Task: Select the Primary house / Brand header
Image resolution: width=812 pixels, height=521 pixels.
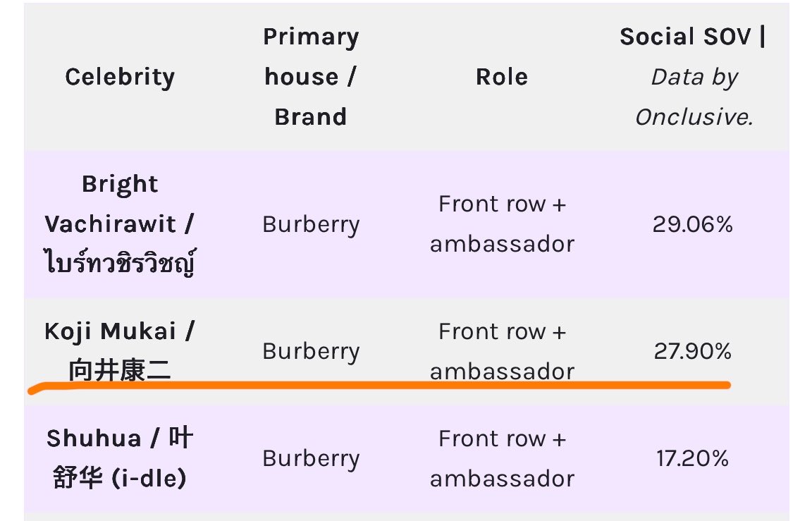Action: tap(311, 77)
